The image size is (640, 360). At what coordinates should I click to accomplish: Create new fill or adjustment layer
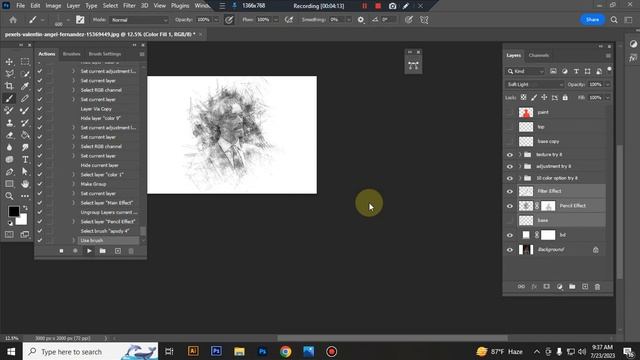tap(560, 287)
